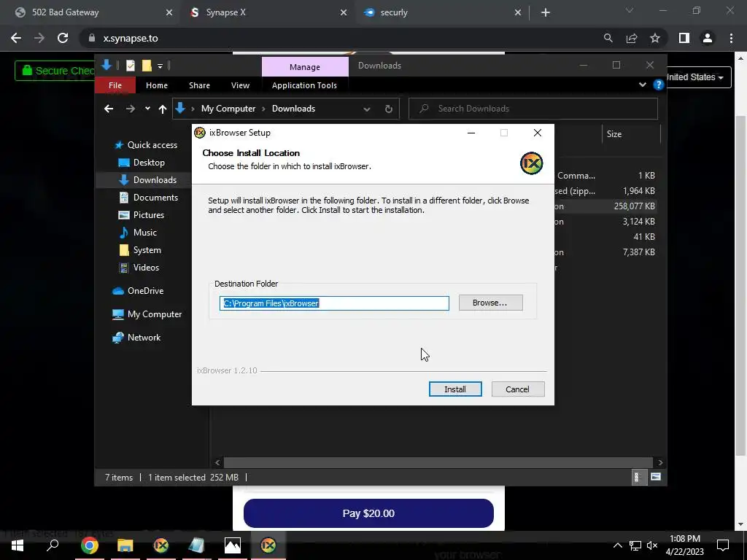Reload the Chrome page

[63, 38]
